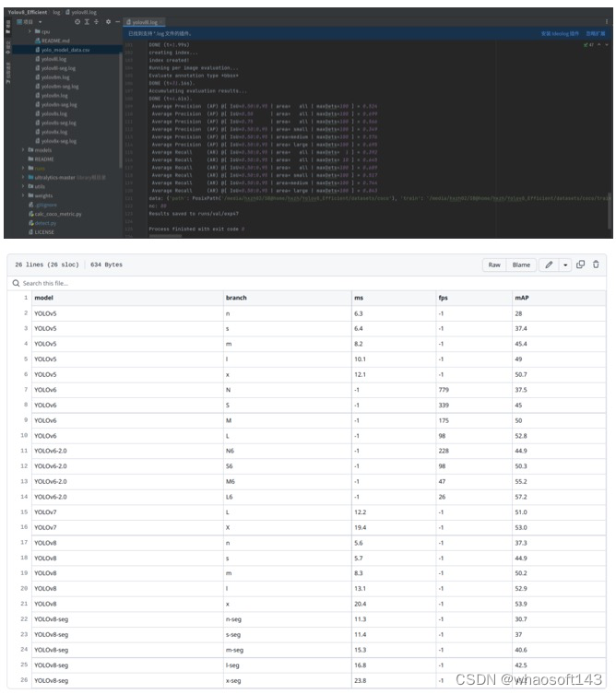Click the pencil edit icon on GitHub file
Viewport: 616px width, 694px height.
(x=549, y=265)
